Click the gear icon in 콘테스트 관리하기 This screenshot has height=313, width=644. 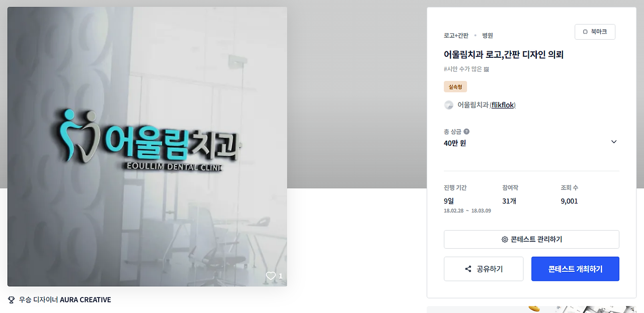click(505, 240)
